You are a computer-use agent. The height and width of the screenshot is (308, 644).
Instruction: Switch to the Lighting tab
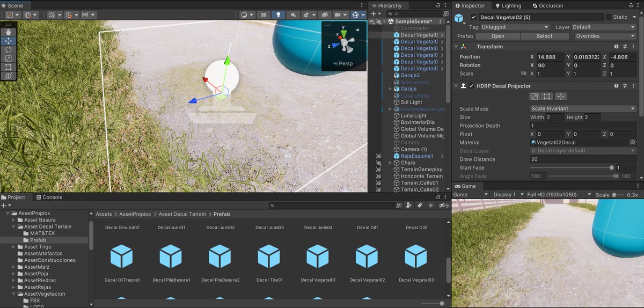coord(508,5)
